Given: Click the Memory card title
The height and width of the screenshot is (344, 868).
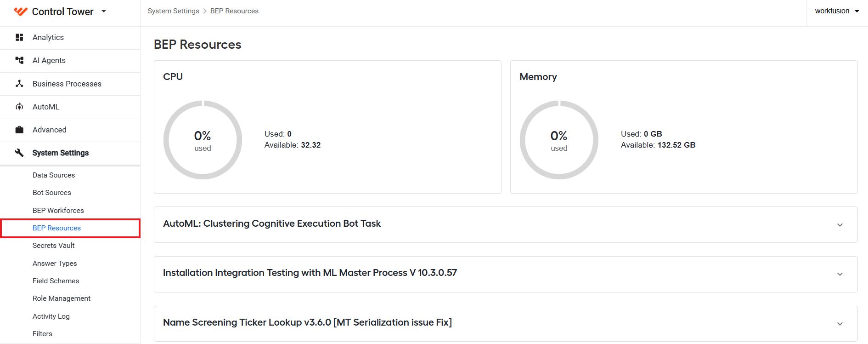Looking at the screenshot, I should [538, 77].
